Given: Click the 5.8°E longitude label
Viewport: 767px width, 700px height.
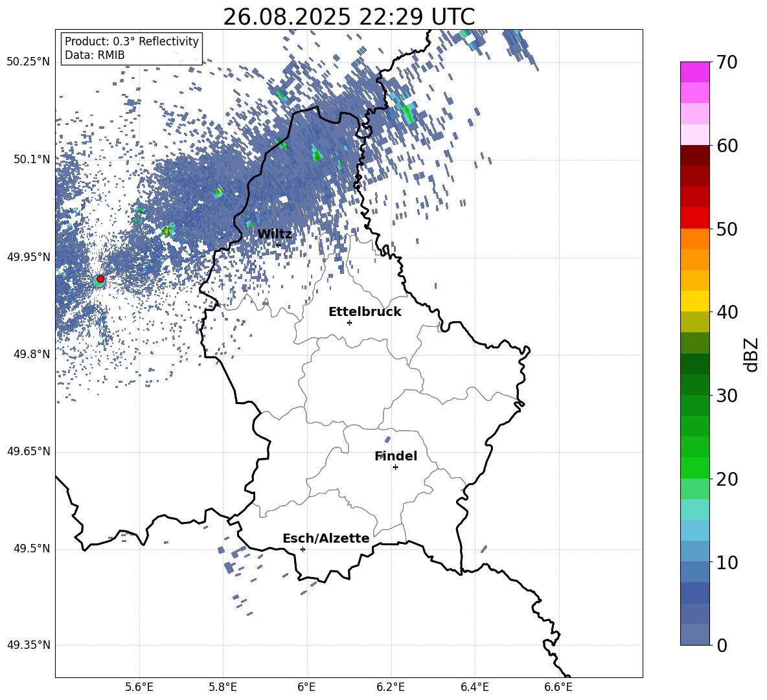Looking at the screenshot, I should (223, 687).
